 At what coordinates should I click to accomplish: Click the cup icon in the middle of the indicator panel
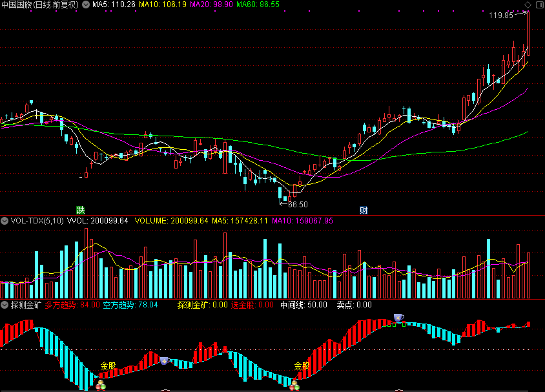pos(165,361)
